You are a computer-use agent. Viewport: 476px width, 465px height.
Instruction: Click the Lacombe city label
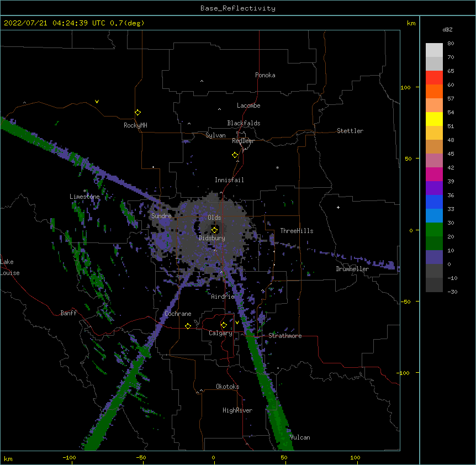tap(248, 105)
